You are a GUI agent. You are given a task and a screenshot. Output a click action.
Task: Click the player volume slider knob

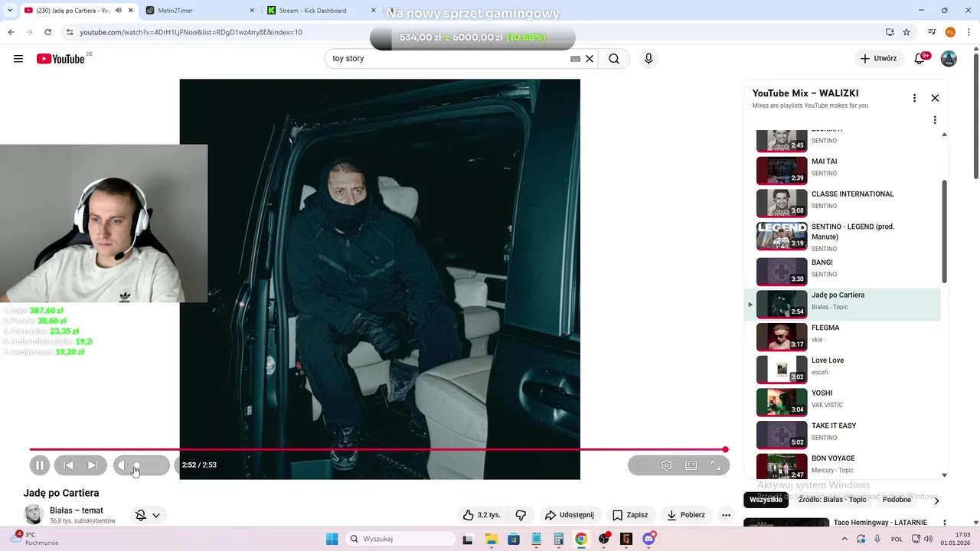(136, 465)
